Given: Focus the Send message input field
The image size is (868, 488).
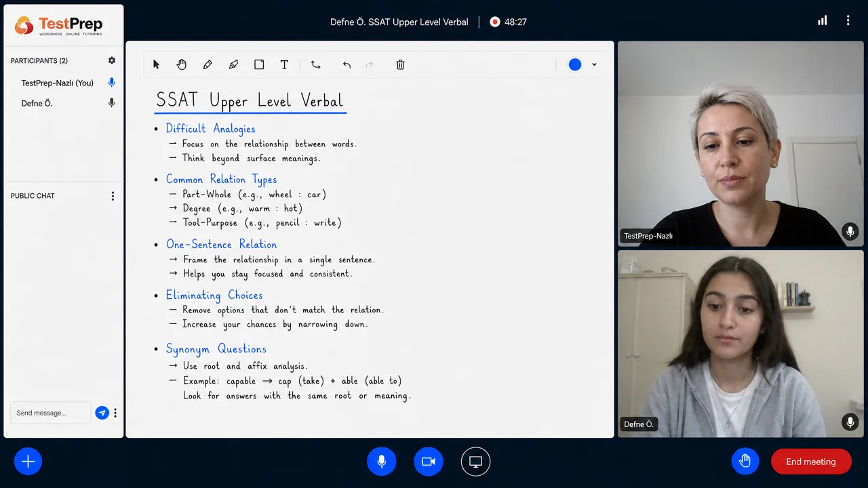Looking at the screenshot, I should pos(50,413).
